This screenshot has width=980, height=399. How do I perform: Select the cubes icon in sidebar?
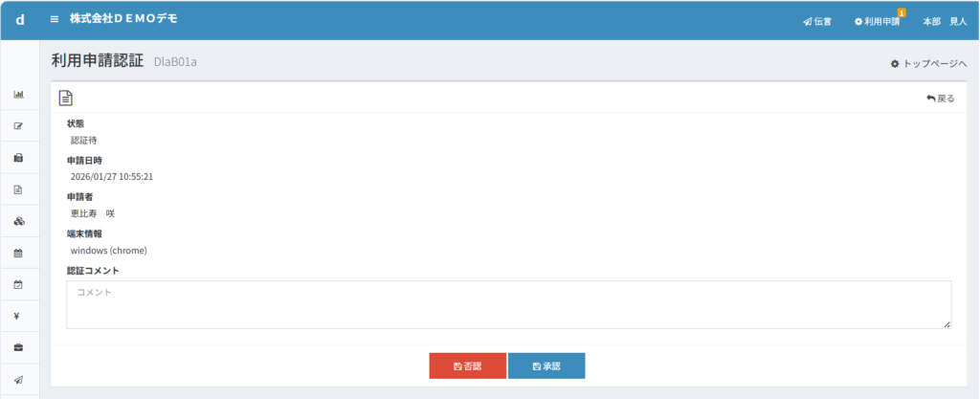click(x=18, y=221)
